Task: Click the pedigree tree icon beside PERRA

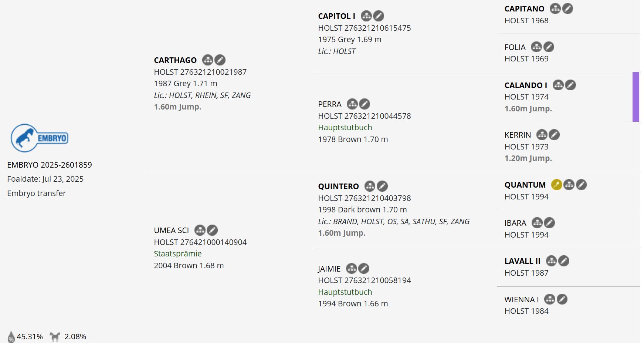Action: click(x=352, y=104)
